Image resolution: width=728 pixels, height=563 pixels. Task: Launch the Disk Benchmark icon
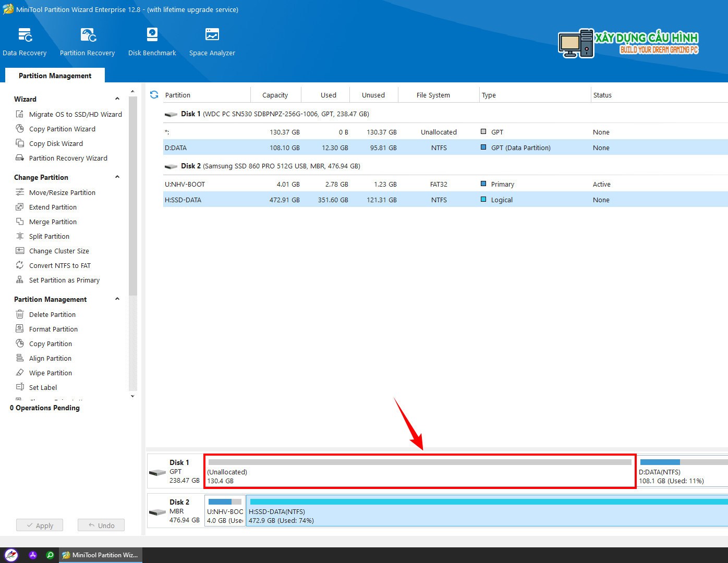(x=152, y=34)
